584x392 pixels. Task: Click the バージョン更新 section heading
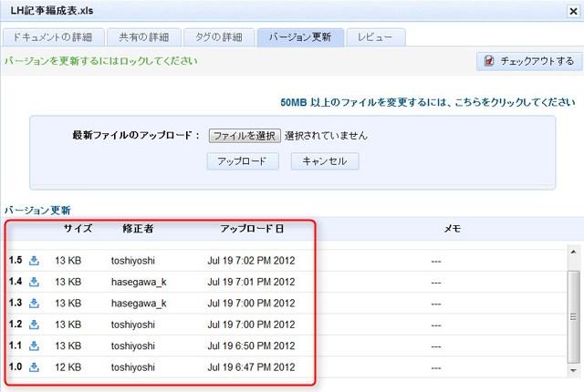37,211
